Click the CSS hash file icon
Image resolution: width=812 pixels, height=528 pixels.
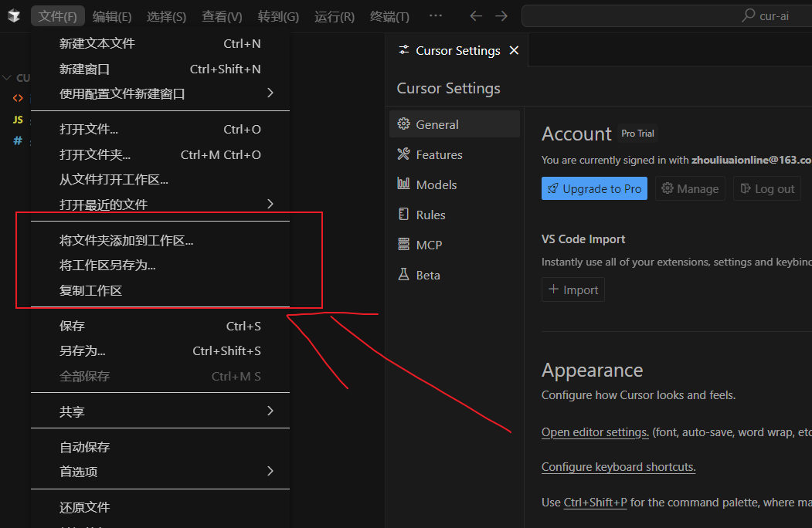point(18,140)
